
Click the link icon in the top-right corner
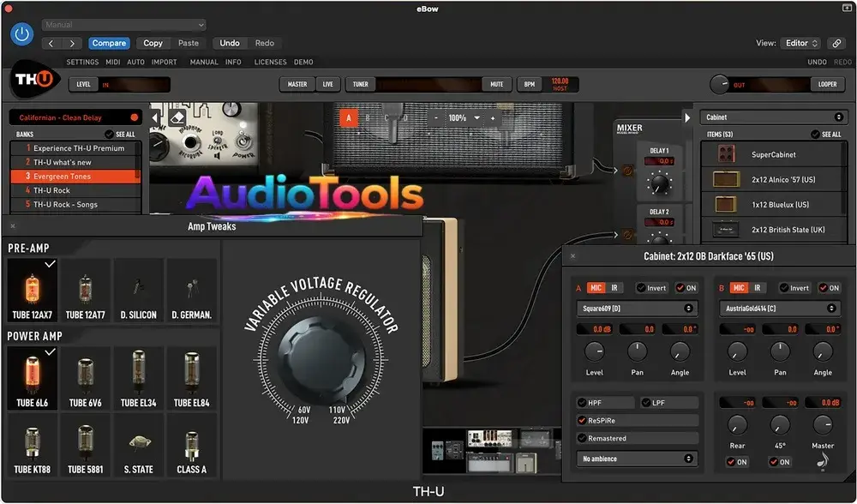(836, 43)
